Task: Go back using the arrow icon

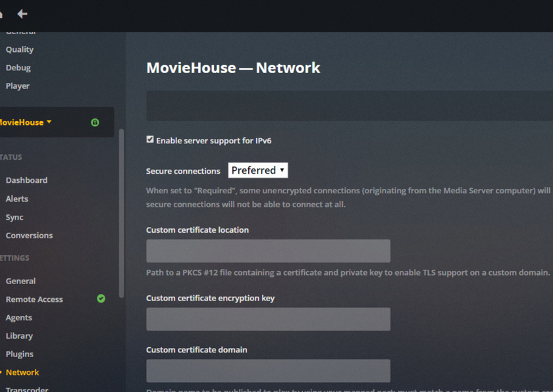Action: (22, 14)
